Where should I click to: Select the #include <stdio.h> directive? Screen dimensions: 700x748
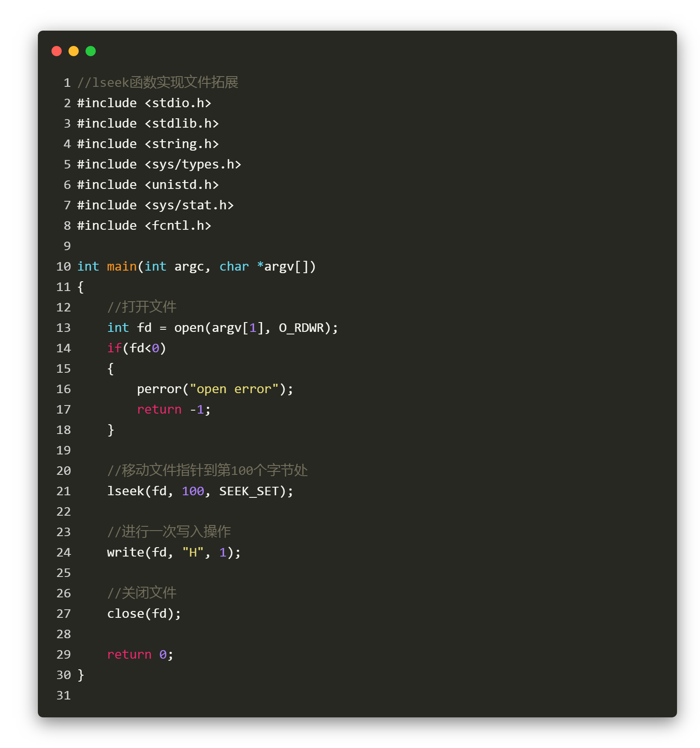pyautogui.click(x=144, y=103)
